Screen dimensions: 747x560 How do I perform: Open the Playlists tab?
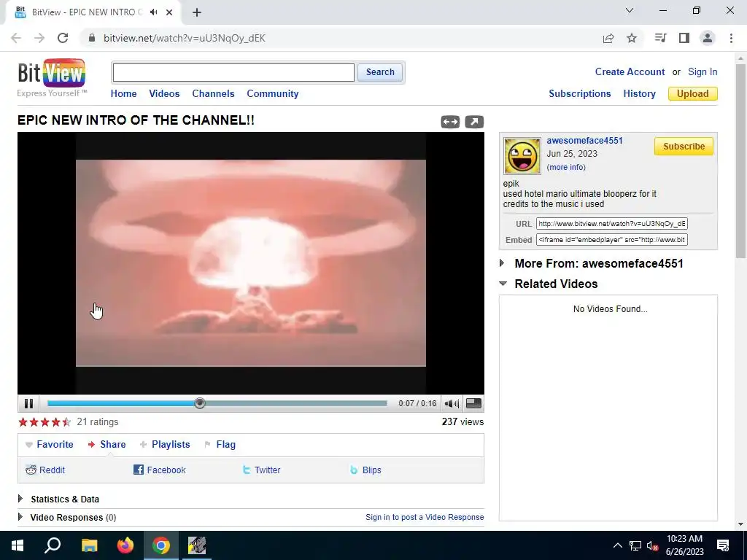coord(165,444)
